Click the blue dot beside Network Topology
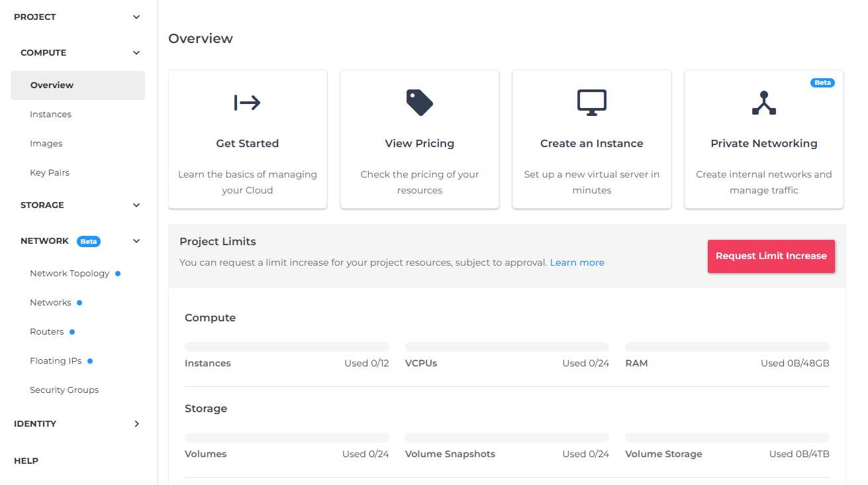868x485 pixels. tap(118, 273)
